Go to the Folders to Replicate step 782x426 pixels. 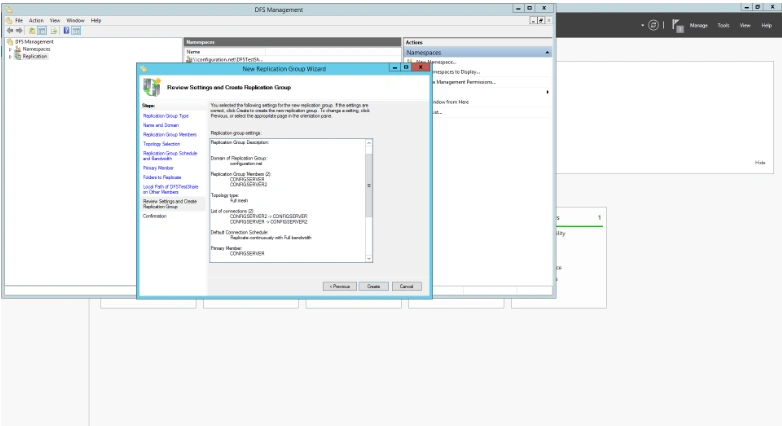(x=162, y=177)
